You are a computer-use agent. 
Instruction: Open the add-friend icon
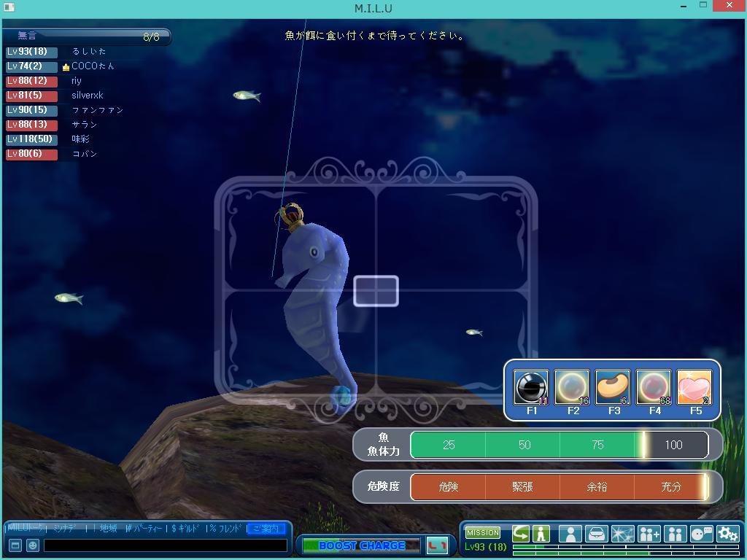click(649, 534)
